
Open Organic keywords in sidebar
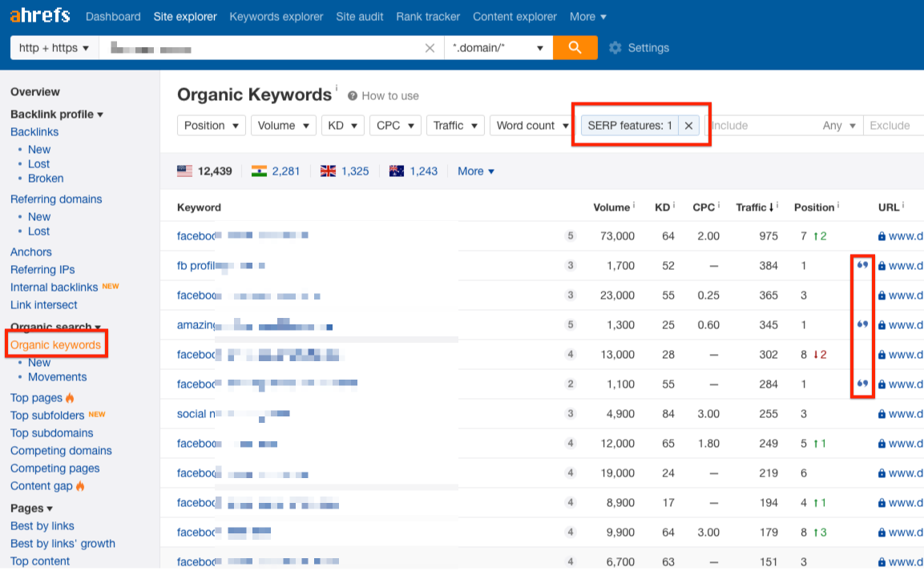point(55,344)
